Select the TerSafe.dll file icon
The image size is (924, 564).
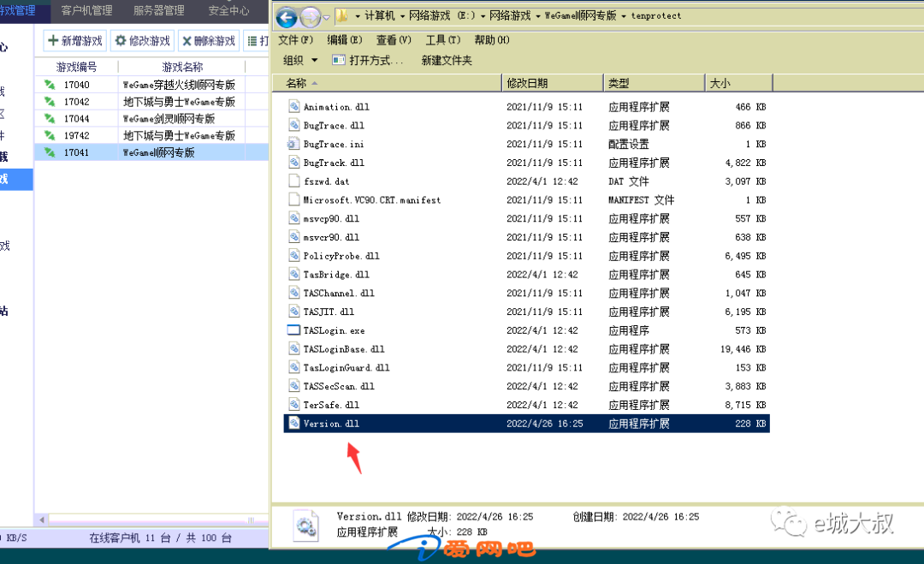coord(294,405)
